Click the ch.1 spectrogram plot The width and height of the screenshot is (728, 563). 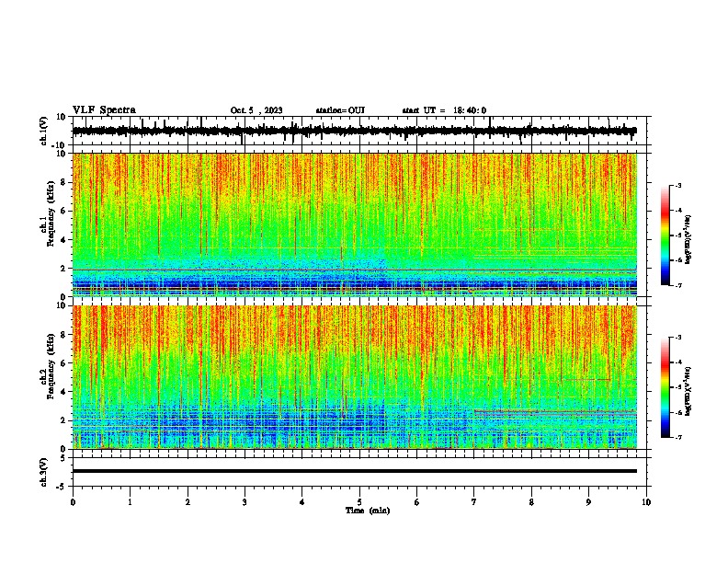point(355,224)
